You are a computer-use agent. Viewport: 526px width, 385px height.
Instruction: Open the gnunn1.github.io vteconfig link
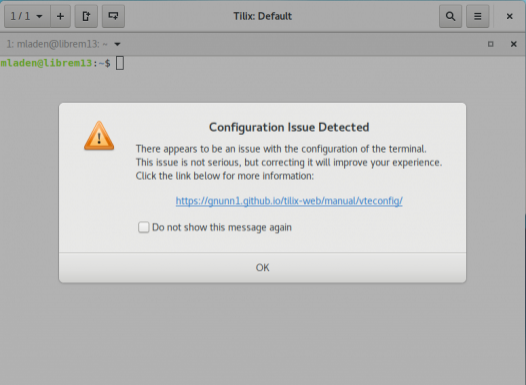tap(289, 201)
